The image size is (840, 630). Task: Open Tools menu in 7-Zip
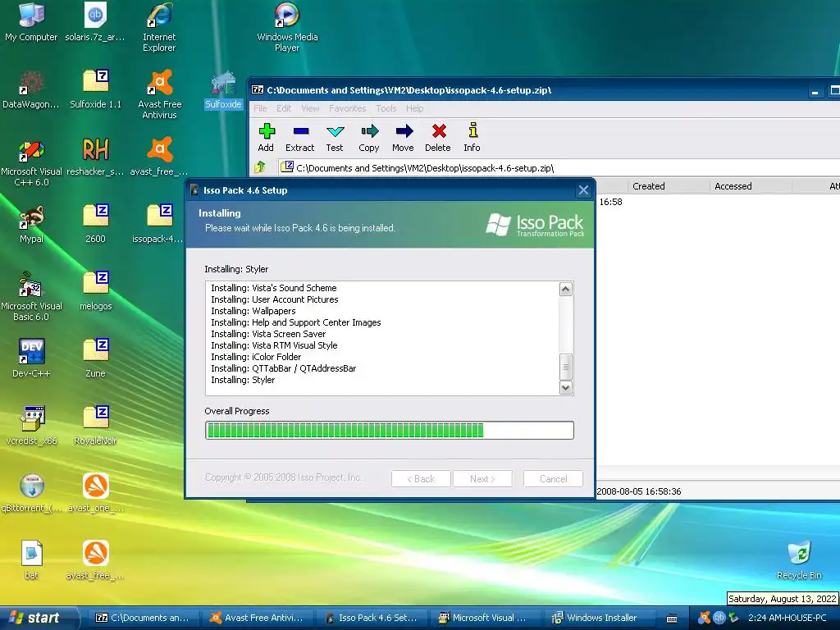(x=386, y=108)
